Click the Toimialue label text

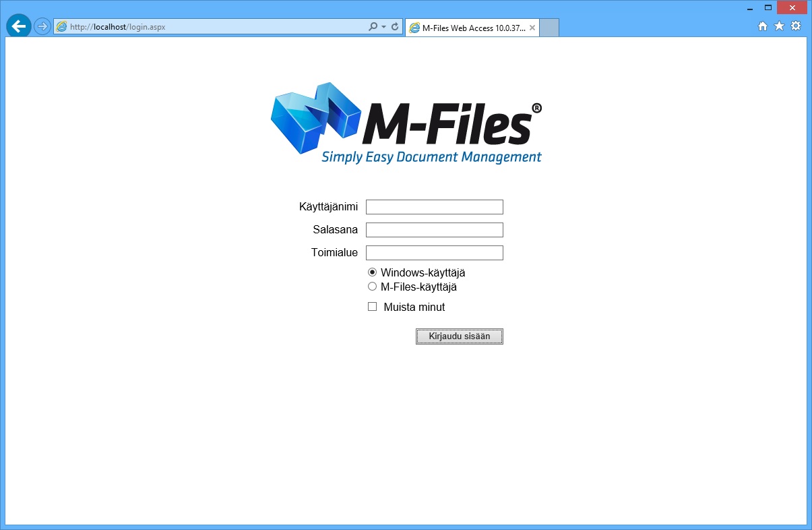pos(334,252)
